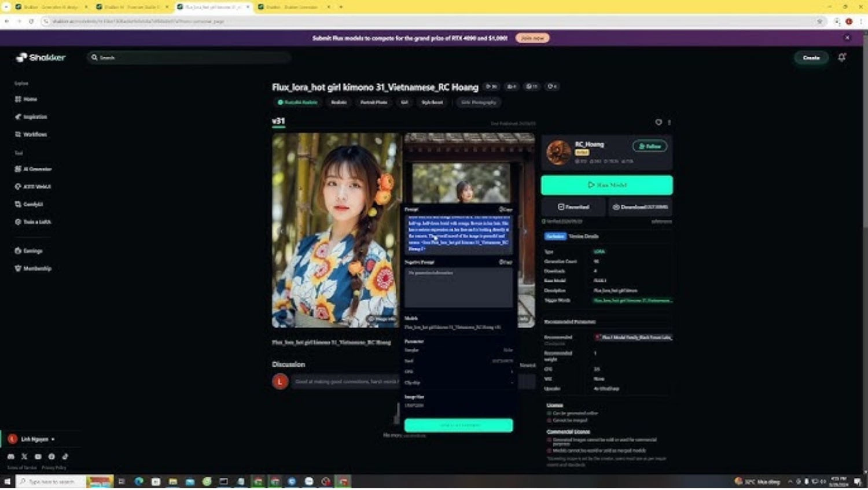Open Inspiration in the sidebar
The image size is (868, 490).
[31, 117]
